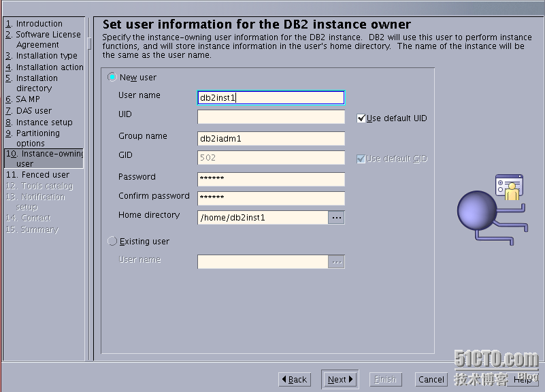The image size is (545, 392).
Task: Go to step 7 DAS user
Action: (29, 111)
